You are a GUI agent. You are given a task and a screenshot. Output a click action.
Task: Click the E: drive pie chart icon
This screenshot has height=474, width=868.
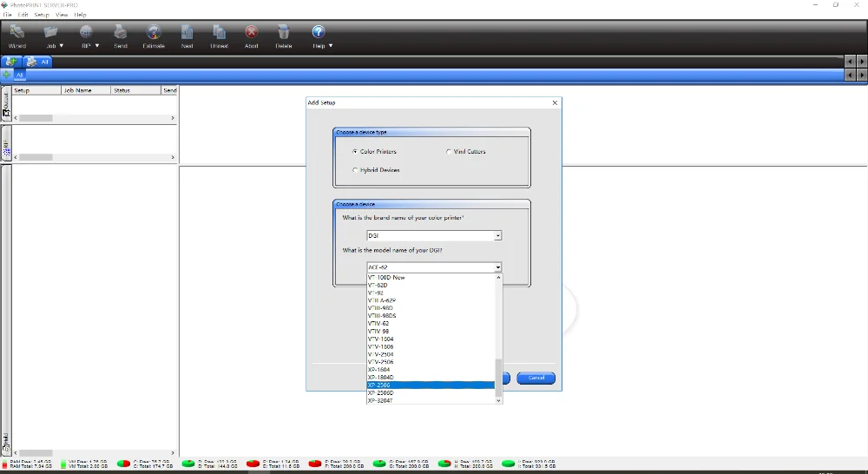pos(253,464)
